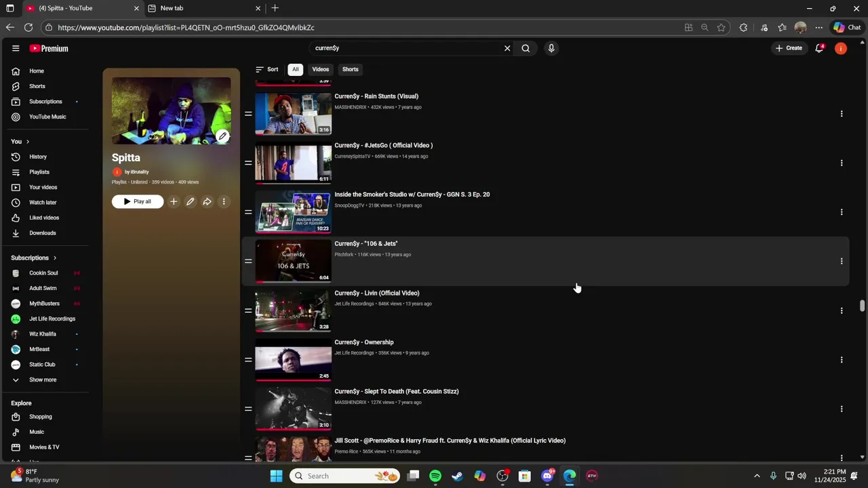Open the SnoopDoggTV channel link
Viewport: 868px width, 488px height.
pos(350,205)
